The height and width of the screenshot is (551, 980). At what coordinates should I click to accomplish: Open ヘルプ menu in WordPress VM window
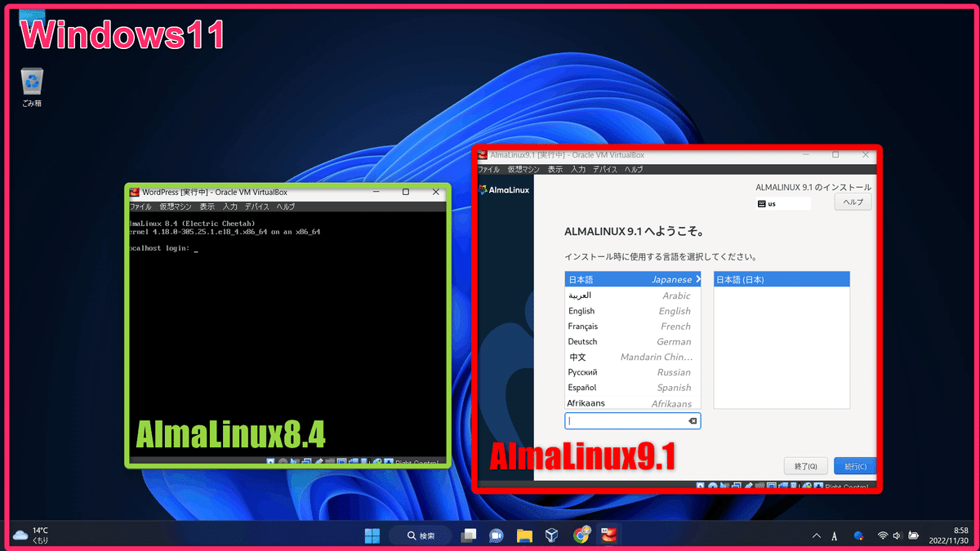(286, 207)
